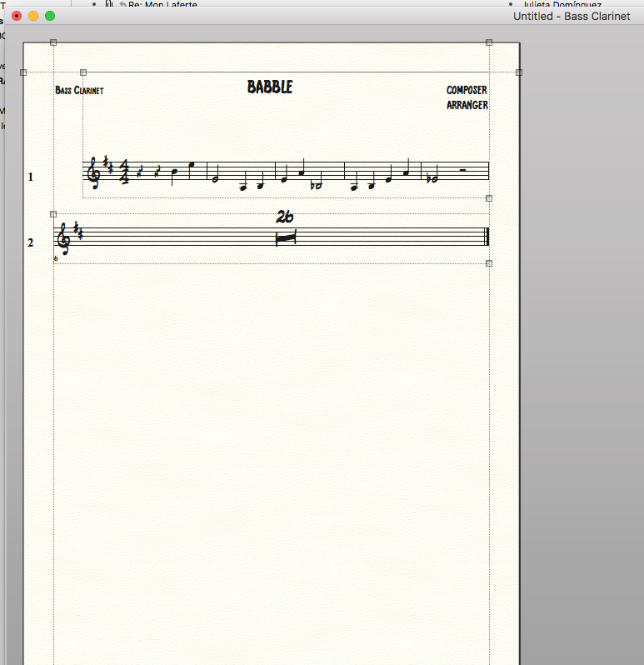This screenshot has height=665, width=644.
Task: Click the treble clef in system 1
Action: click(x=94, y=172)
